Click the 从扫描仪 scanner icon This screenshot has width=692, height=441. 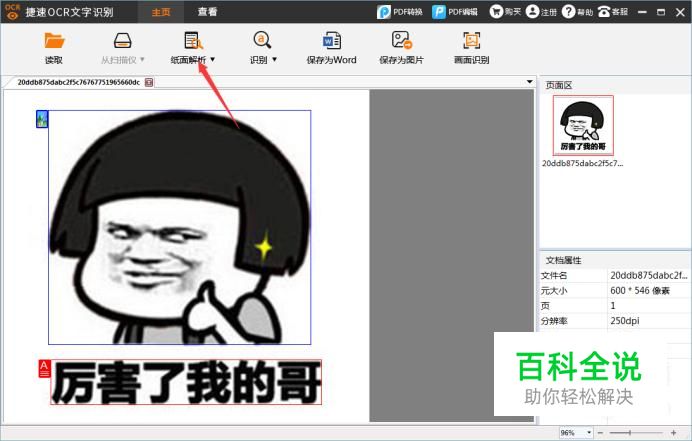[122, 41]
